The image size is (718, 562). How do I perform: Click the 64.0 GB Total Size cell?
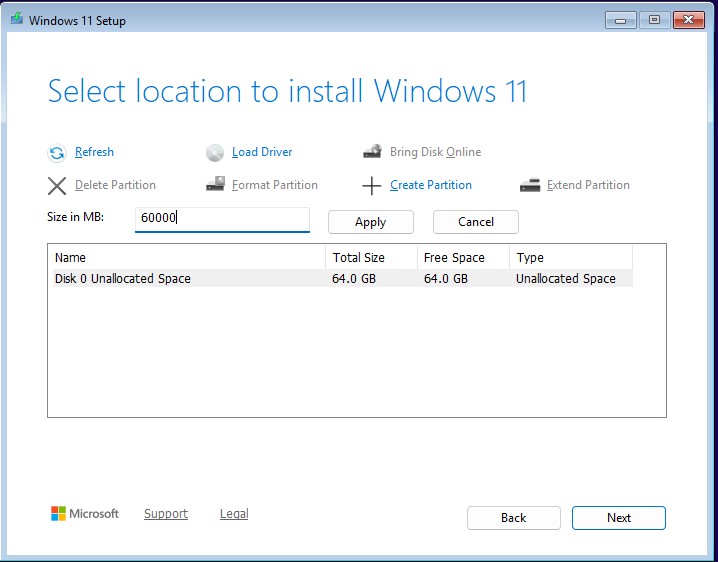pyautogui.click(x=354, y=278)
